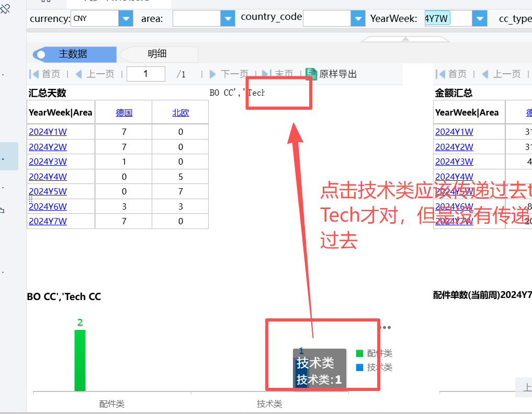The width and height of the screenshot is (532, 414).
Task: Open the 2024Y2W link in 金额汇总
Action: pos(454,147)
